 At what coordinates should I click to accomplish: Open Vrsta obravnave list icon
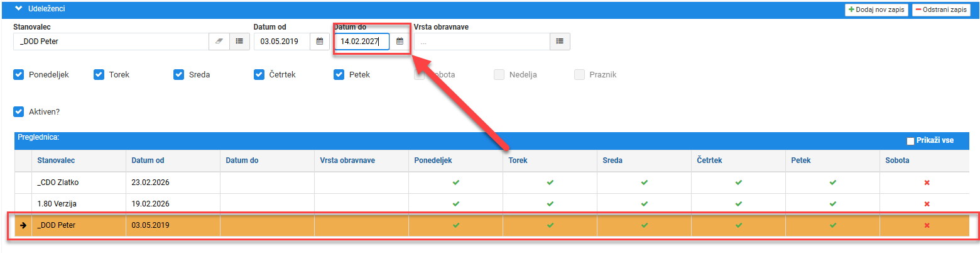pos(560,42)
